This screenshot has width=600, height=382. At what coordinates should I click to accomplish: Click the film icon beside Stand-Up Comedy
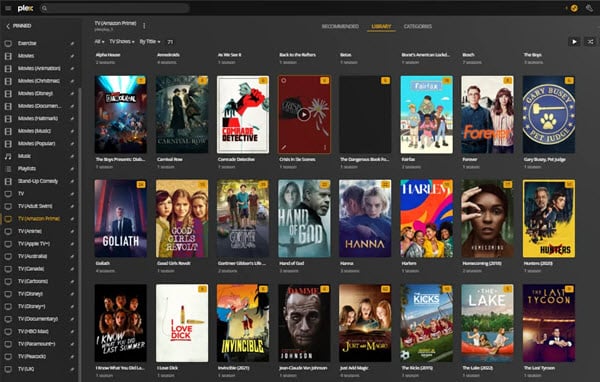[x=8, y=181]
